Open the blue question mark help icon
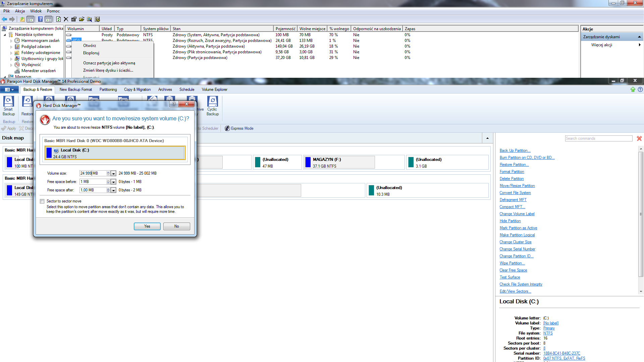The image size is (644, 362). [x=40, y=19]
